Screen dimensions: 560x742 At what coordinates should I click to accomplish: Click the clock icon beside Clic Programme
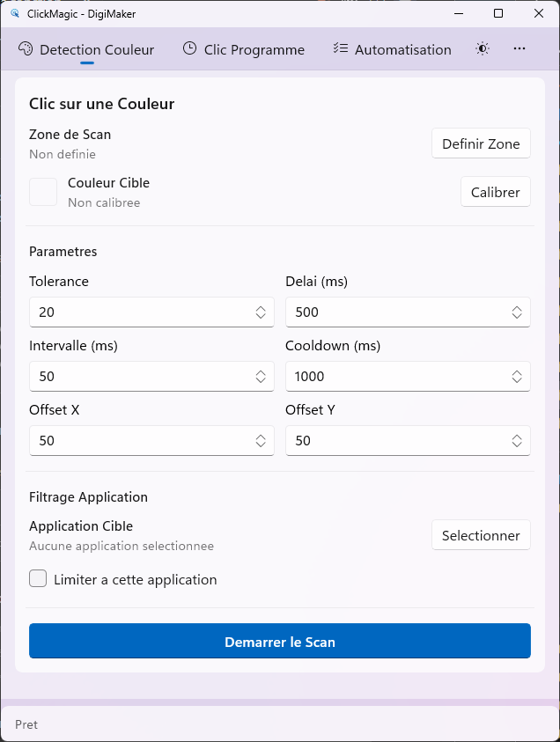point(190,50)
